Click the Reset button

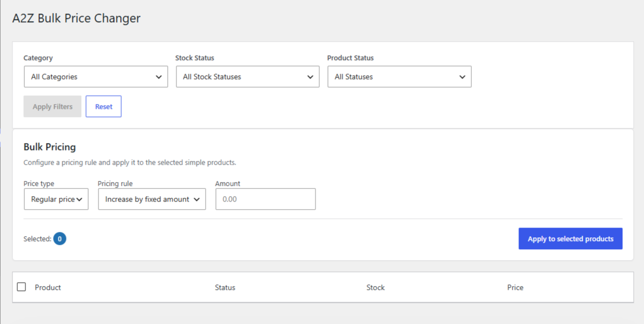click(103, 107)
